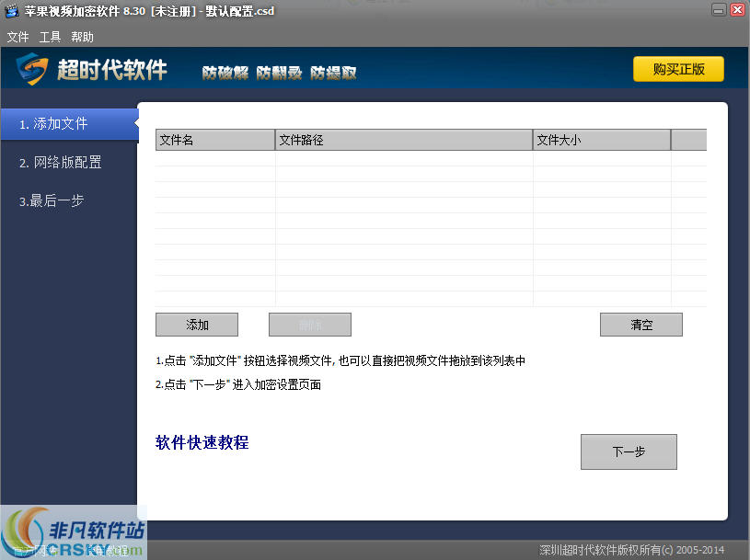The height and width of the screenshot is (560, 750).
Task: Click instruction text 2.点击 下一步
Action: [x=238, y=384]
